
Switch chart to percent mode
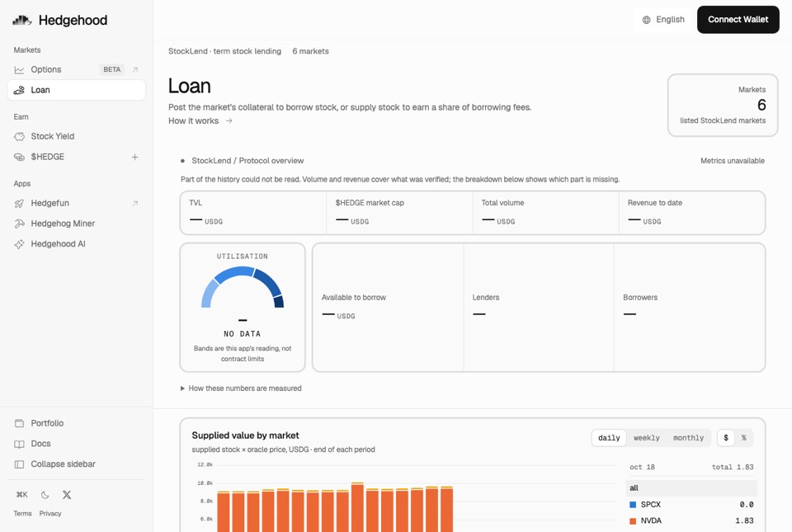tap(744, 438)
